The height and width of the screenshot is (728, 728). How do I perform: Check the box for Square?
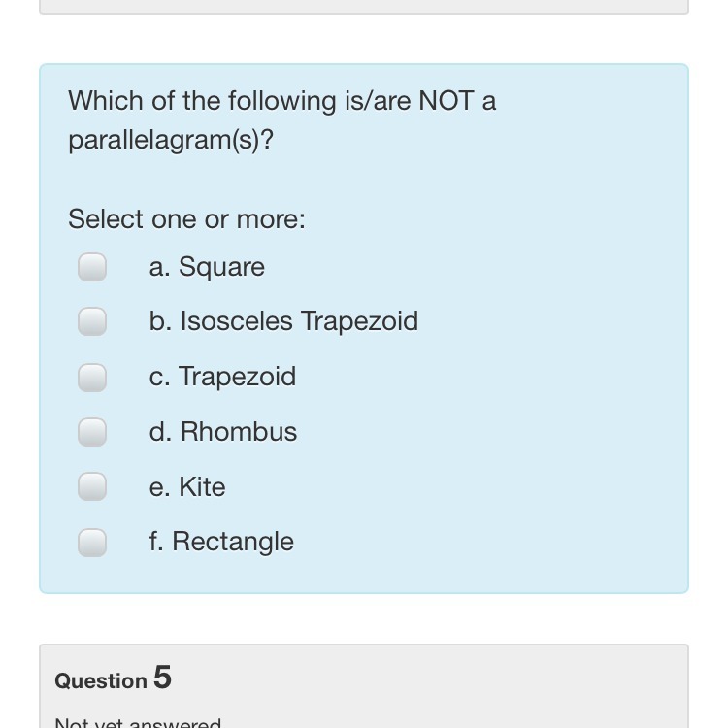click(92, 267)
